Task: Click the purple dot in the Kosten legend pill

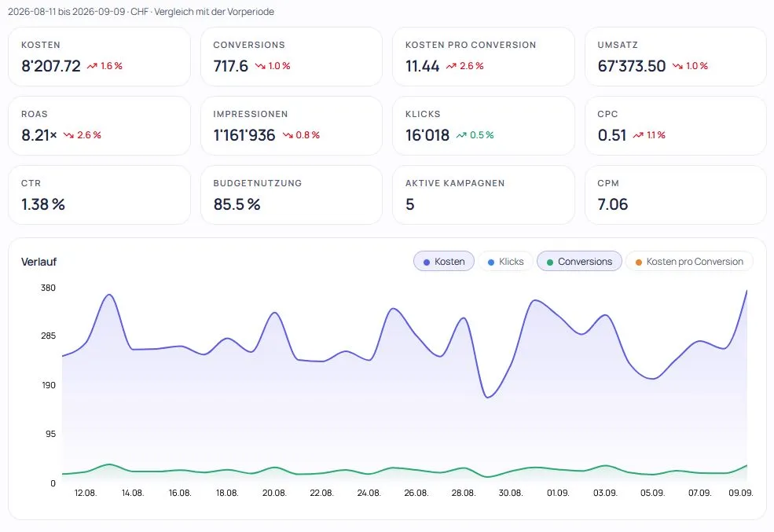Action: pyautogui.click(x=427, y=262)
